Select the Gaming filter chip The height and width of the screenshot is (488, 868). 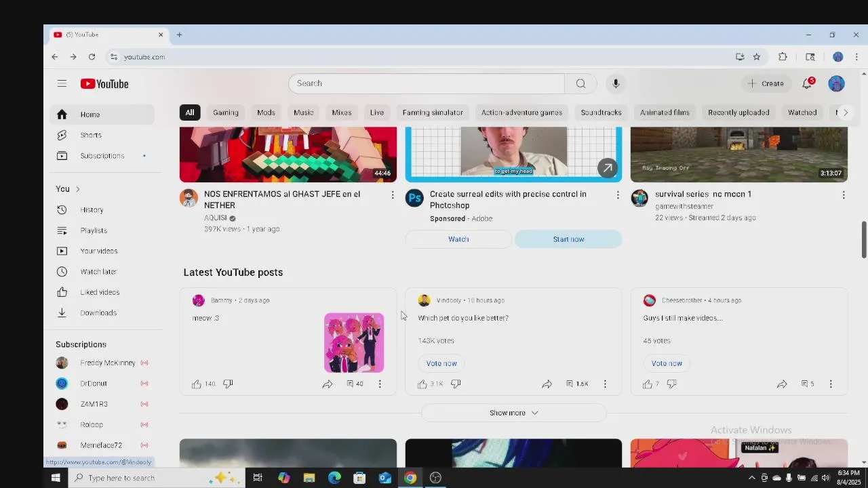[x=226, y=113]
